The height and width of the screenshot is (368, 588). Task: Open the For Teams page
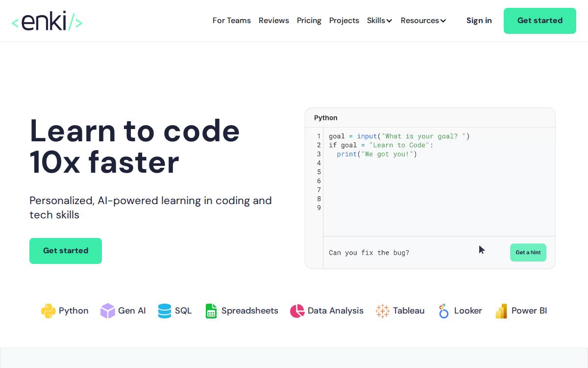(x=232, y=21)
